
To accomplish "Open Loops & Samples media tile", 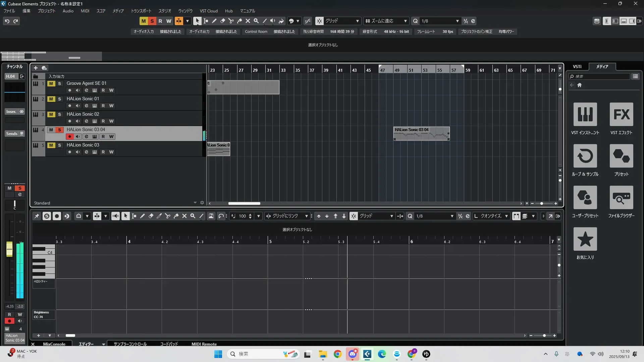I will point(585,156).
